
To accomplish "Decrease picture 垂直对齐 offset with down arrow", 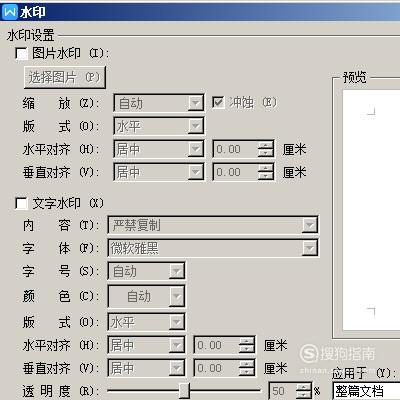I will (x=266, y=176).
